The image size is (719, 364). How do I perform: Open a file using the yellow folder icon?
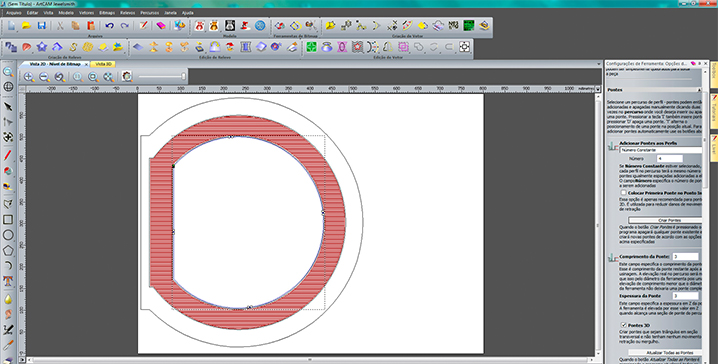coord(26,26)
